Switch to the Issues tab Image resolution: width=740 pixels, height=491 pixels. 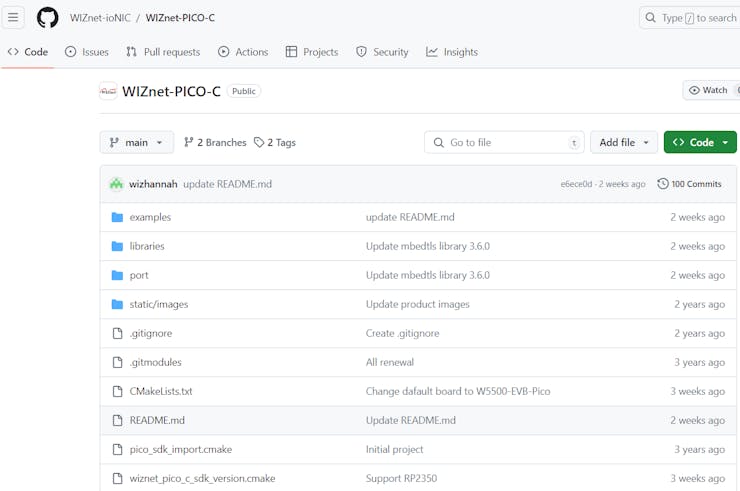tap(87, 52)
